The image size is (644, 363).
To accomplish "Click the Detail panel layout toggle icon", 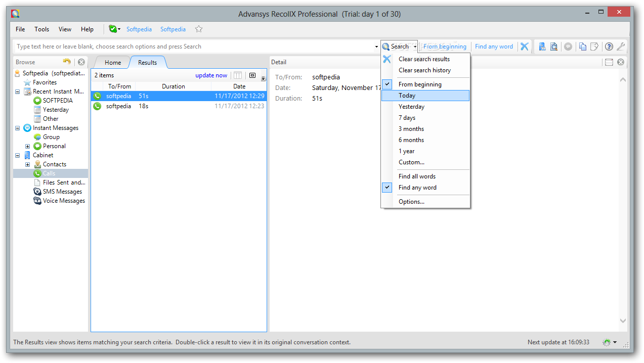I will (609, 62).
